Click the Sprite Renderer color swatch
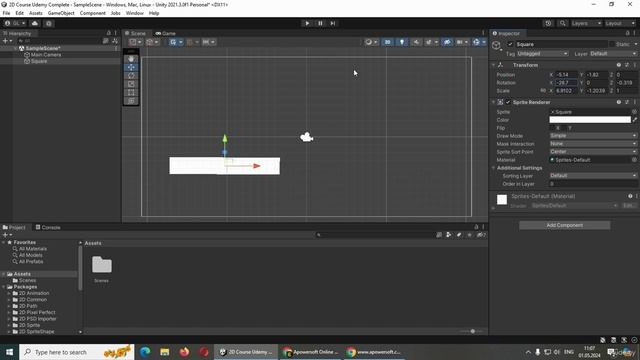Viewport: 640px width, 360px height. 590,120
